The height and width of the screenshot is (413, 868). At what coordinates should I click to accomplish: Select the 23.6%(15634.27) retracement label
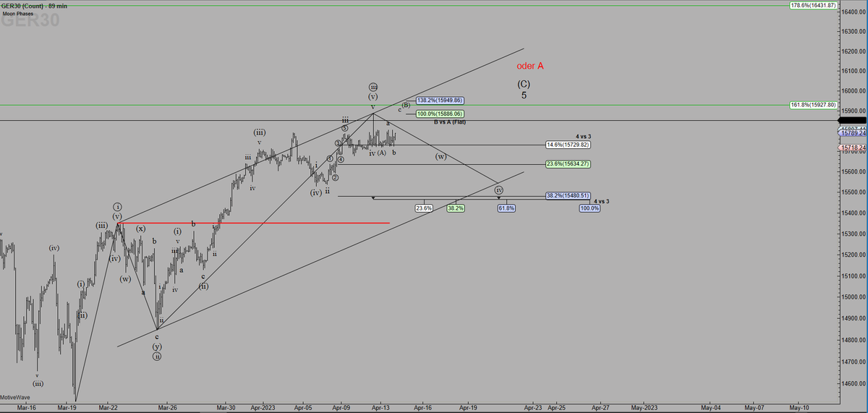pos(569,163)
